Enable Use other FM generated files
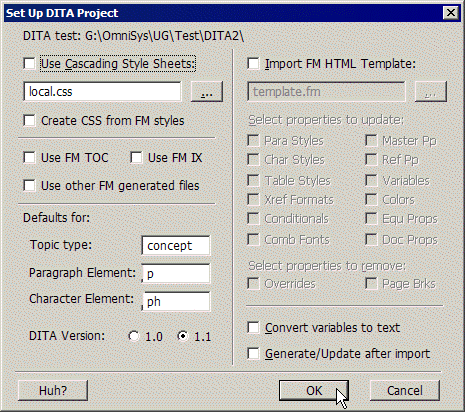 pyautogui.click(x=29, y=185)
